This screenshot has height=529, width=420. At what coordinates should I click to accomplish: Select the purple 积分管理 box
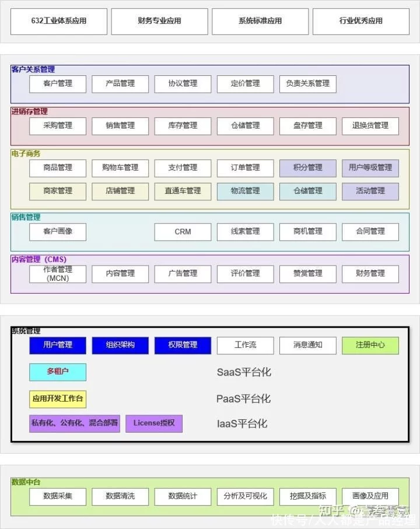(308, 168)
